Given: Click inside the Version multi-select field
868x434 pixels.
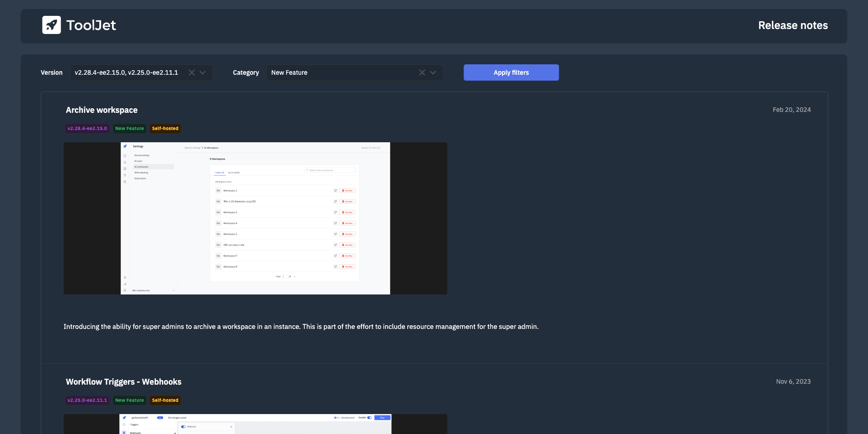Looking at the screenshot, I should [127, 72].
